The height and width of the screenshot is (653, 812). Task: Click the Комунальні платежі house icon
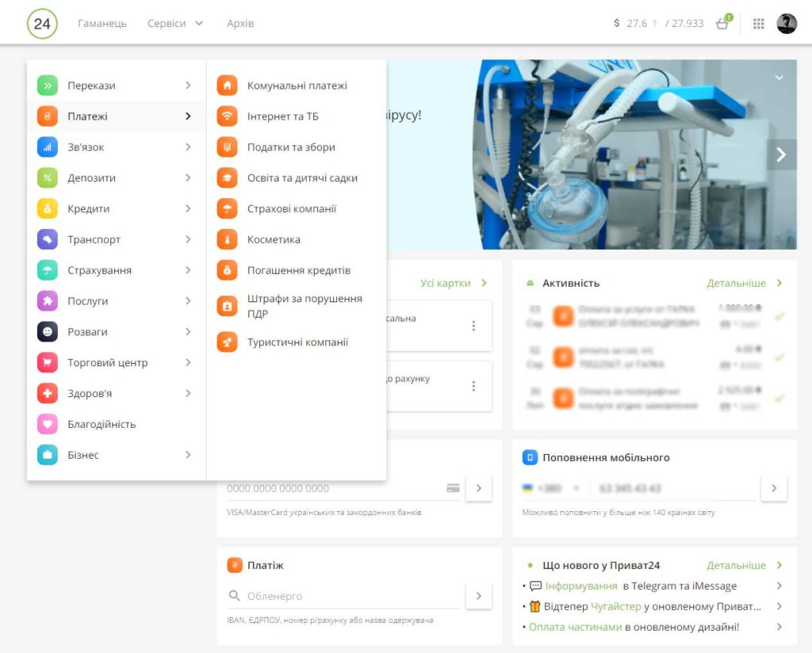pyautogui.click(x=227, y=86)
